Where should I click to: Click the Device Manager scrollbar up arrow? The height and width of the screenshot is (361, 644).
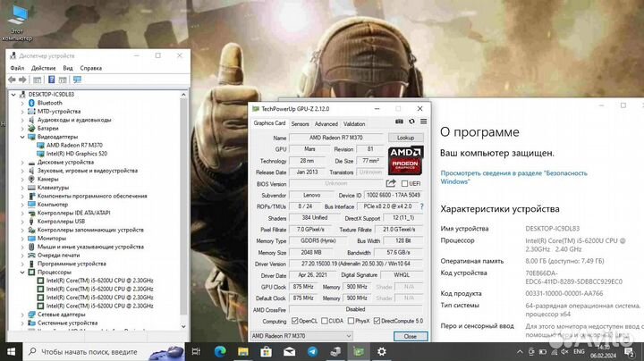click(183, 95)
